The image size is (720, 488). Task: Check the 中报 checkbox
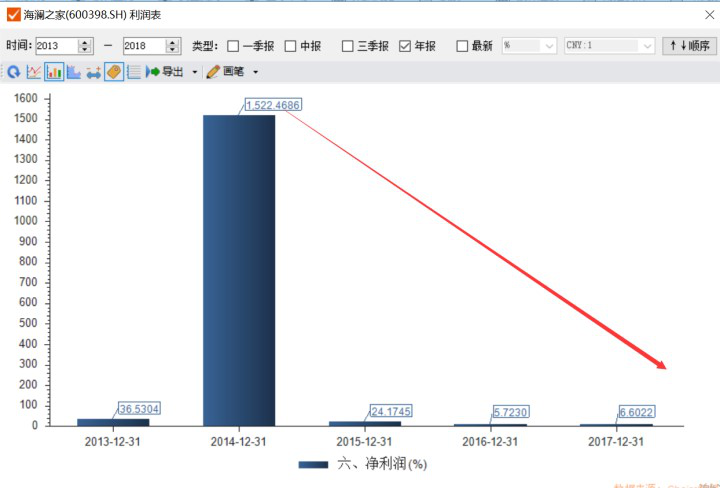[x=290, y=46]
